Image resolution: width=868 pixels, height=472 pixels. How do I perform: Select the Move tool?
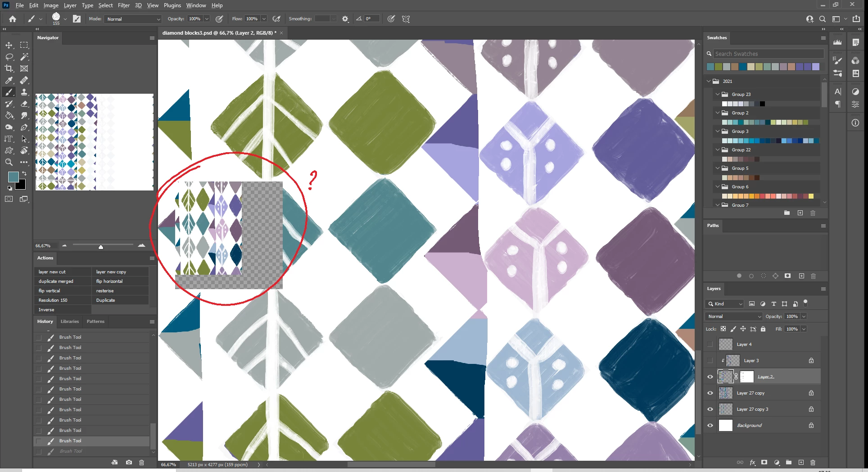(x=9, y=45)
